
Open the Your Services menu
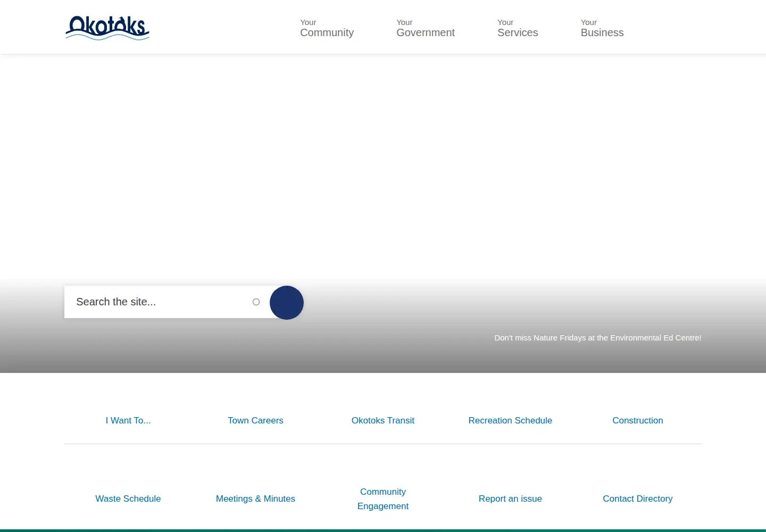518,28
